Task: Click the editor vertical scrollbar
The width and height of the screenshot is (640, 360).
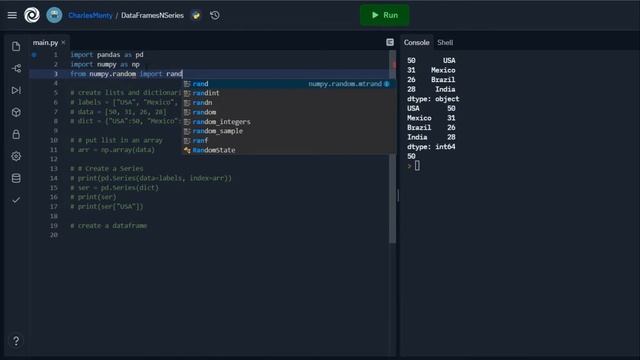Action: tap(392, 147)
